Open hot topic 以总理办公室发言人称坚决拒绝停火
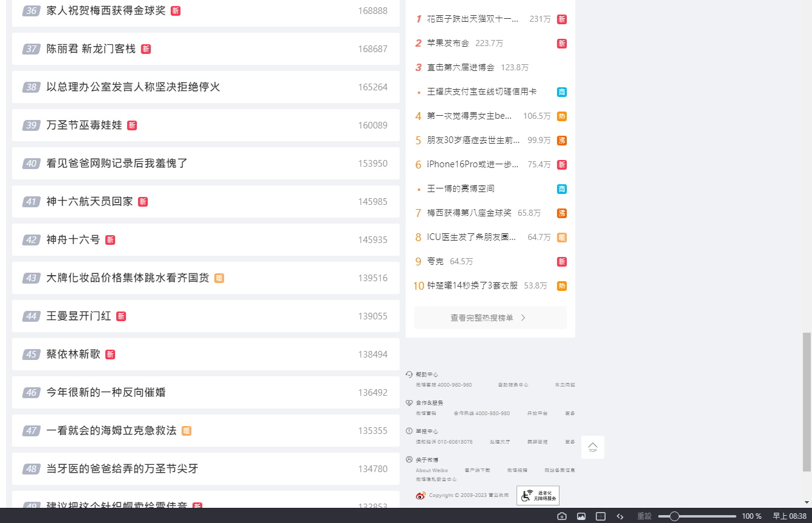The height and width of the screenshot is (523, 812). [x=133, y=87]
